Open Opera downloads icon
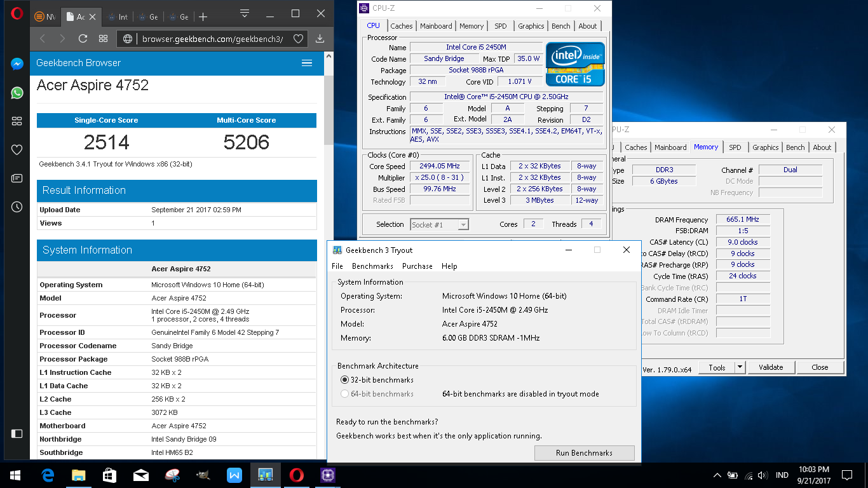Viewport: 868px width, 488px height. click(320, 39)
